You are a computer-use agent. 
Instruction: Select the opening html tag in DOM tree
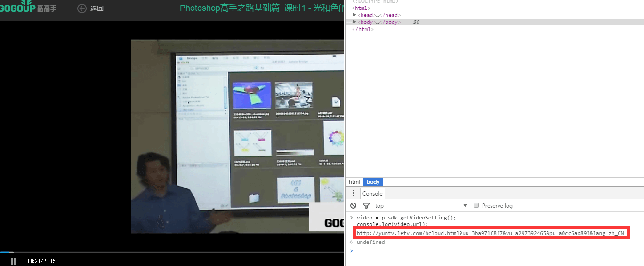pyautogui.click(x=361, y=8)
